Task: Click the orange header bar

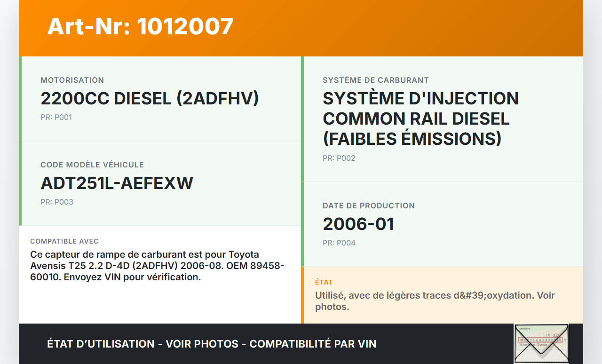Action: (400, 28)
